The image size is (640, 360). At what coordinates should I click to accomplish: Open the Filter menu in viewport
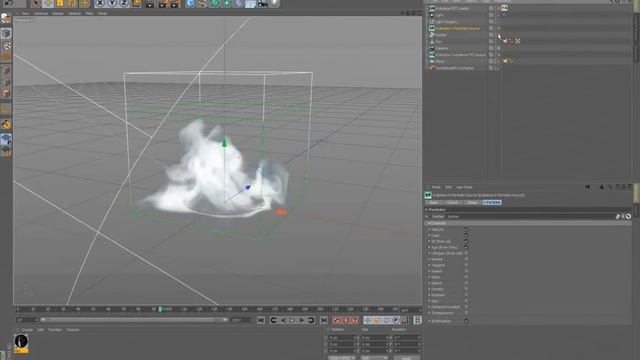coord(89,13)
